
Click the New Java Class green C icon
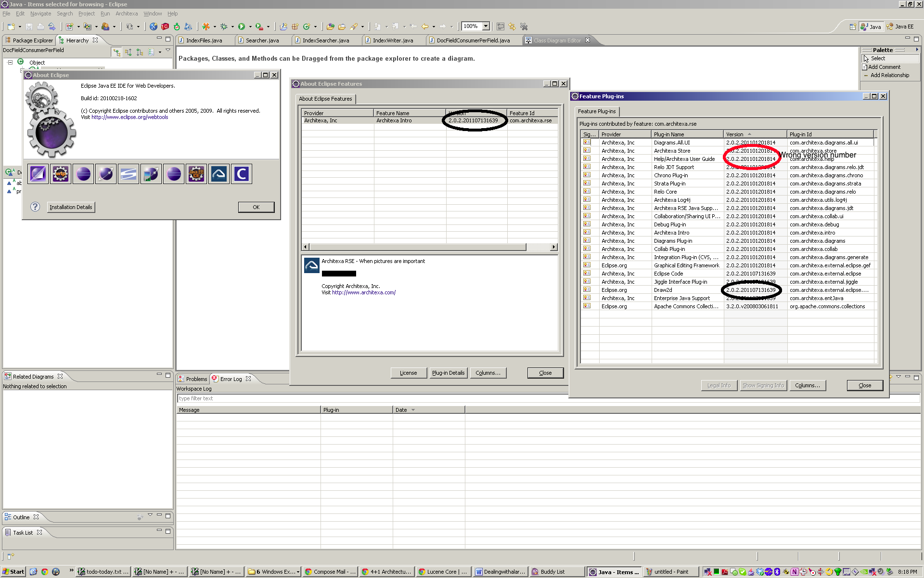[307, 26]
